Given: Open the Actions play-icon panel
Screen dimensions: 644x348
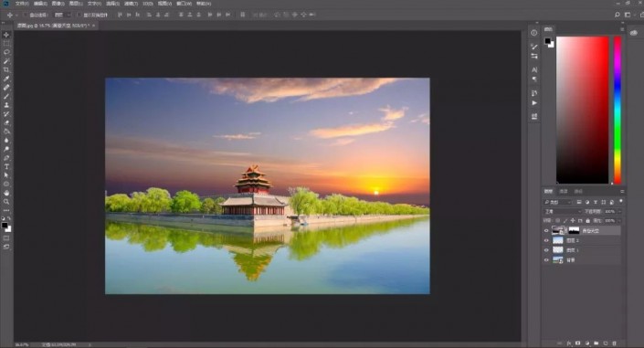Looking at the screenshot, I should 534,102.
